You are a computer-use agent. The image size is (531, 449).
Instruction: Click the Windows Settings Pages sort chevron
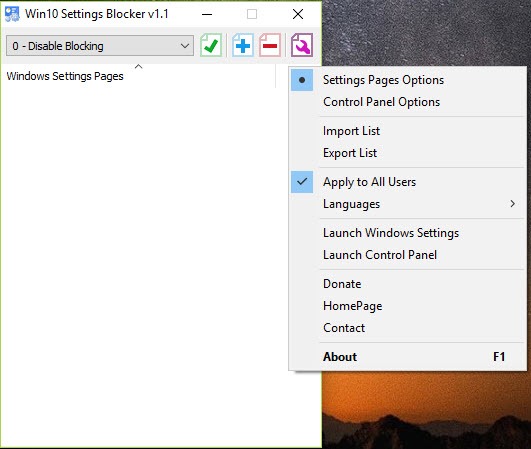coord(139,67)
